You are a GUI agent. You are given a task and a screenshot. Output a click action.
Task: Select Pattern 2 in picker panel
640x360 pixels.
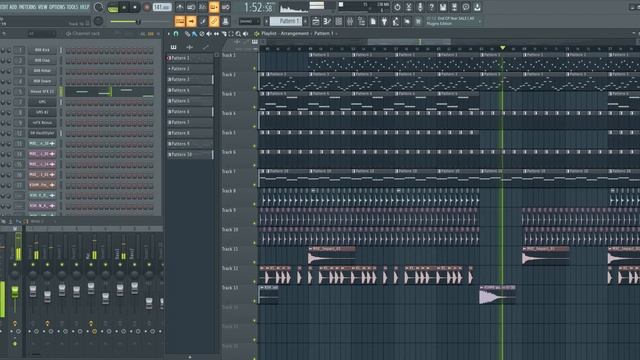(190, 69)
